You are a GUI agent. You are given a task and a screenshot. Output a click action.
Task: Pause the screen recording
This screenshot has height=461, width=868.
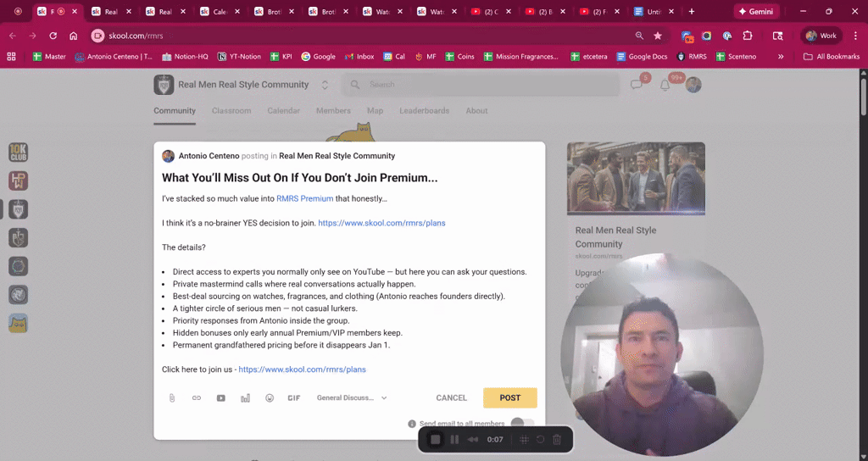[x=454, y=440]
